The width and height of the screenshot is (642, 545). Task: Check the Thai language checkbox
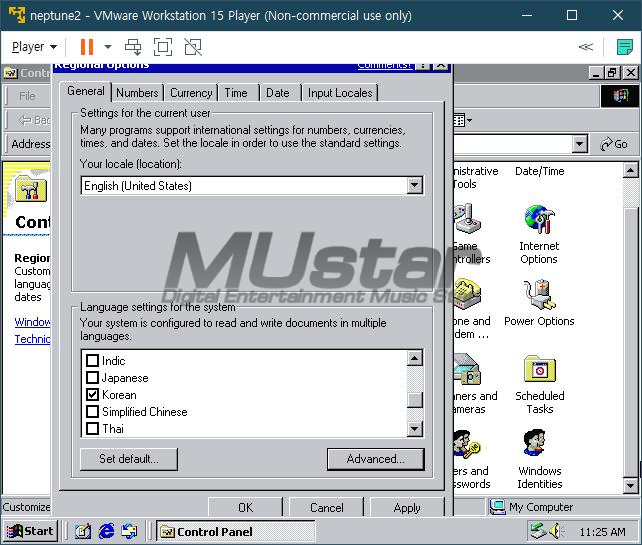tap(93, 428)
